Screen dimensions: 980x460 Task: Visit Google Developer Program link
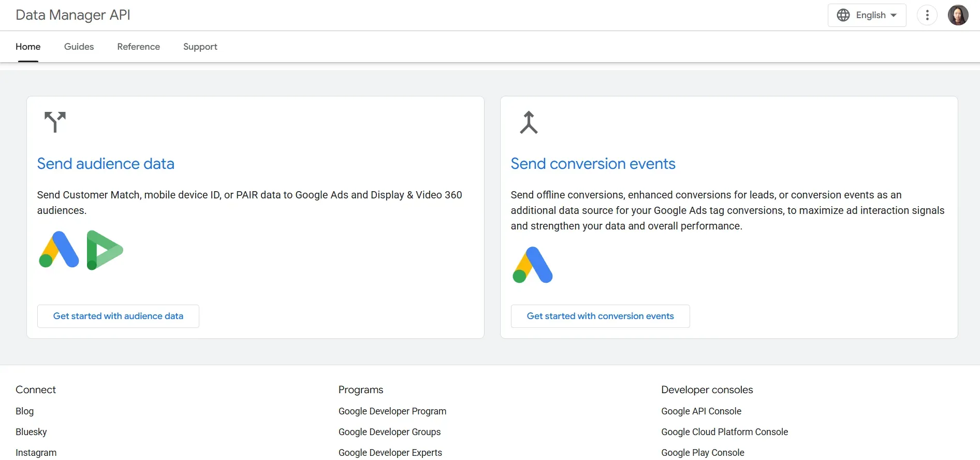point(392,411)
